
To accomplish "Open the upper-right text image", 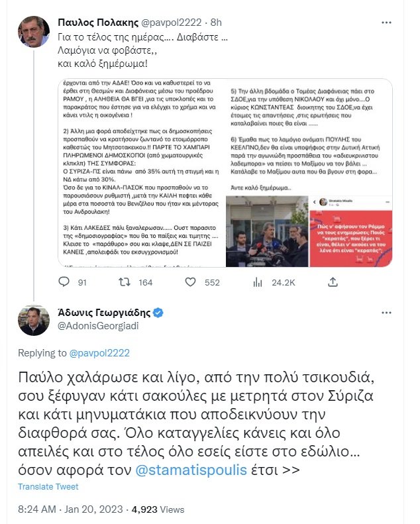I will click(x=309, y=137).
